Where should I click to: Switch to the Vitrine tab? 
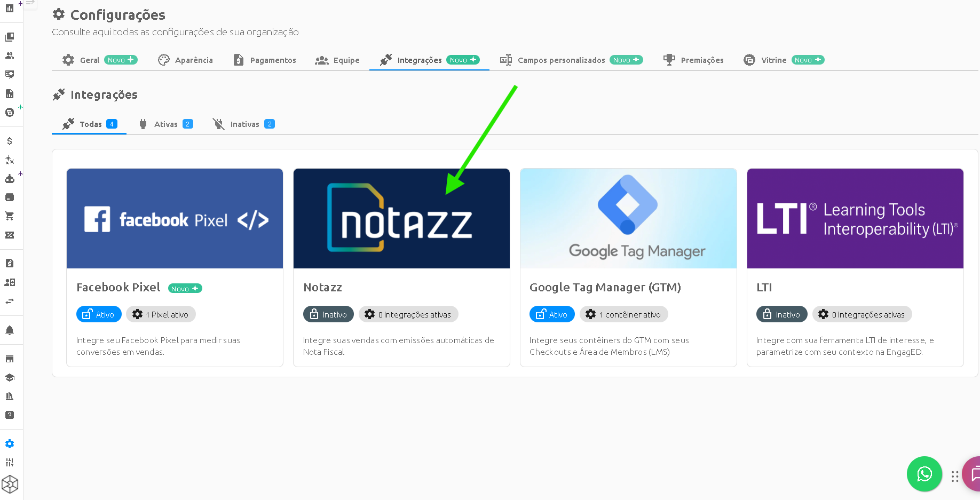pyautogui.click(x=784, y=60)
